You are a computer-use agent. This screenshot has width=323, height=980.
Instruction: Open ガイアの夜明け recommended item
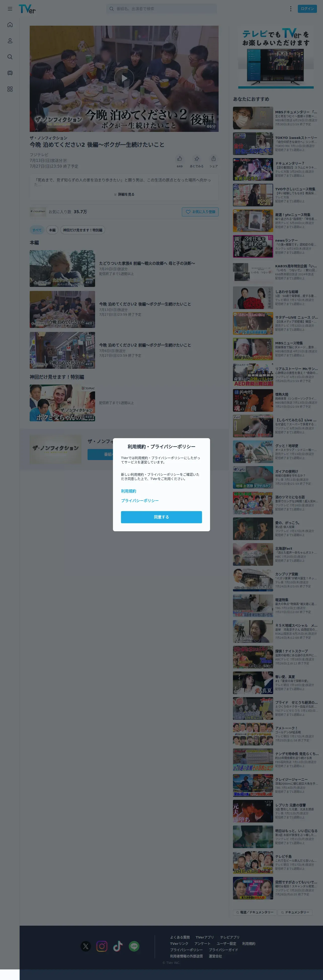(x=276, y=477)
